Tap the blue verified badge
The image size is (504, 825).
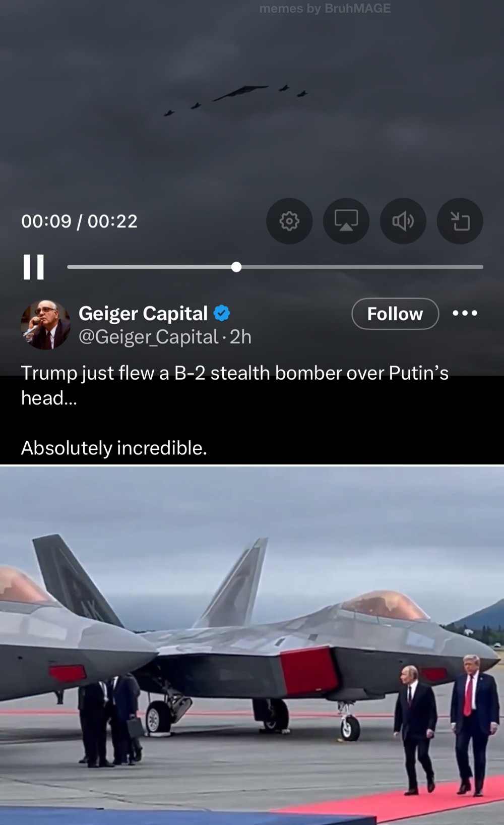click(x=222, y=313)
